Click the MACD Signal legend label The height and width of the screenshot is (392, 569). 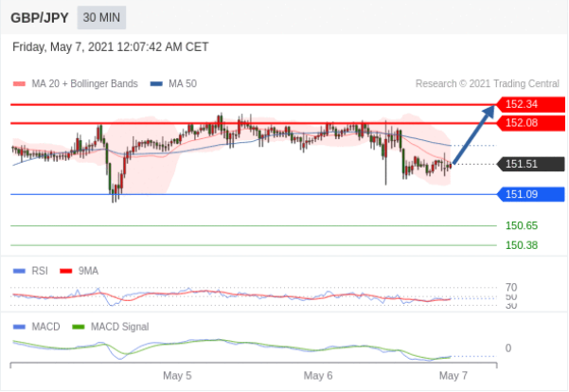click(119, 327)
